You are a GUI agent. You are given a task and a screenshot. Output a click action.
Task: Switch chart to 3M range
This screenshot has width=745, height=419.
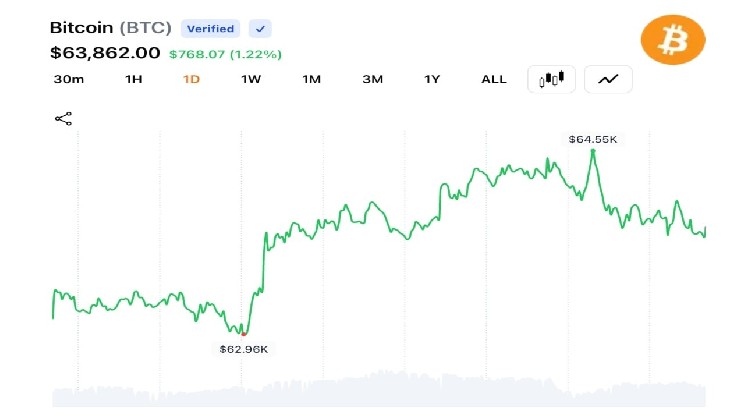[372, 79]
